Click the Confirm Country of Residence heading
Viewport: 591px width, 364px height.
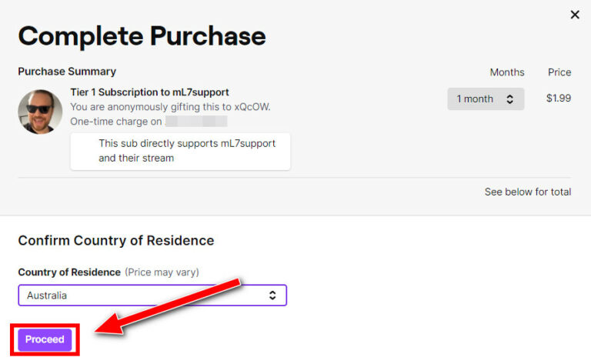115,241
